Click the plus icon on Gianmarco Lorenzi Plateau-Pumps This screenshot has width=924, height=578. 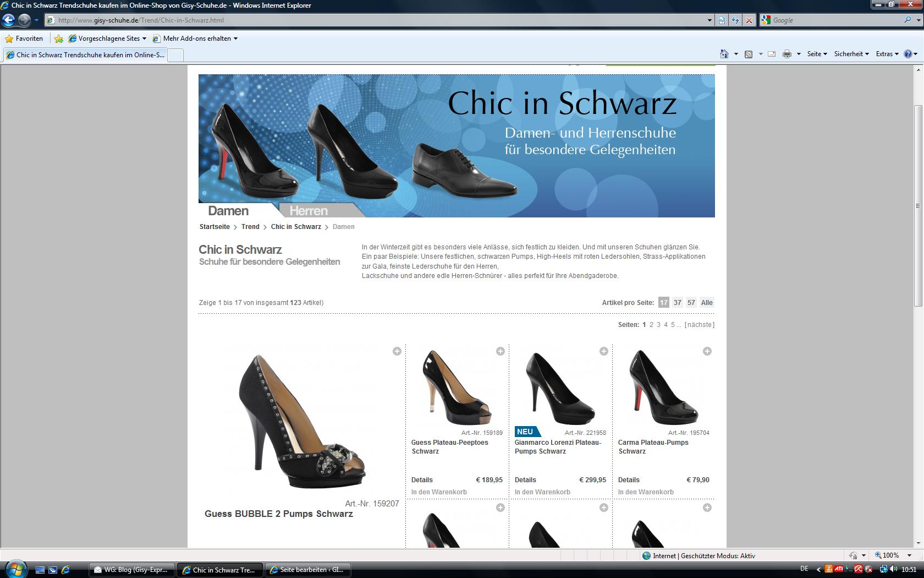point(604,351)
